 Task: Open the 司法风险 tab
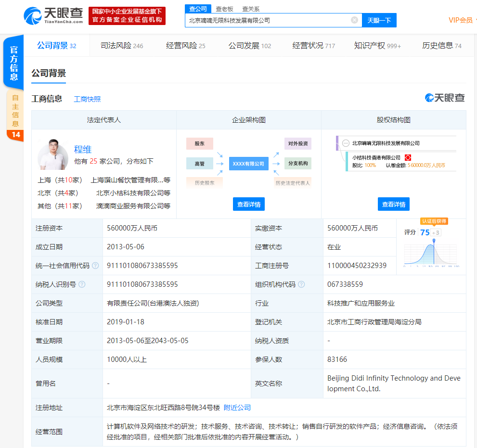pyautogui.click(x=121, y=46)
